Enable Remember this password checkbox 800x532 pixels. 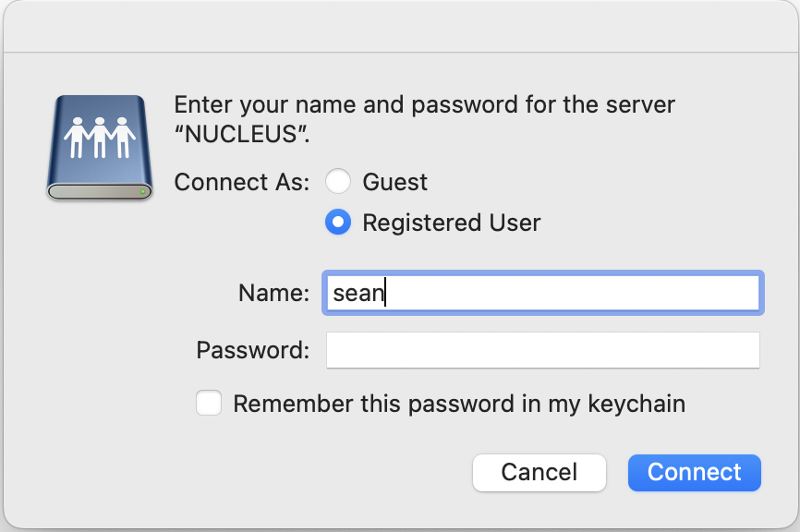pos(209,404)
